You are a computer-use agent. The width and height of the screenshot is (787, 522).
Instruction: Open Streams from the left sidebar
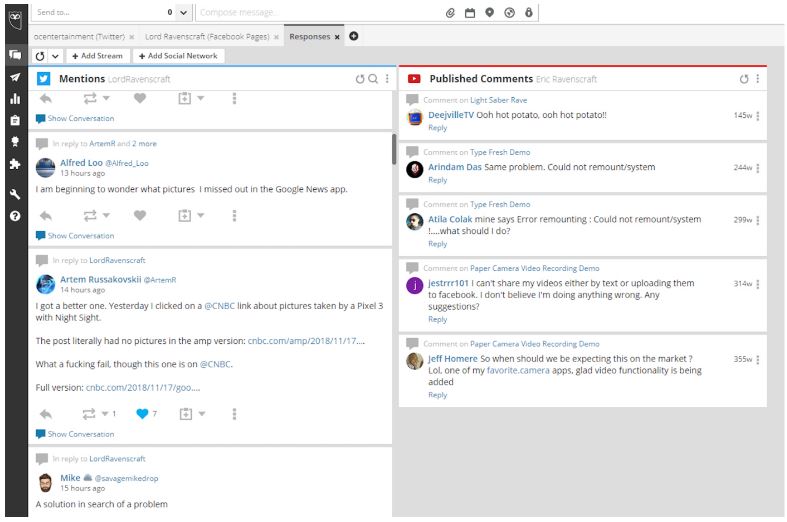coord(16,55)
